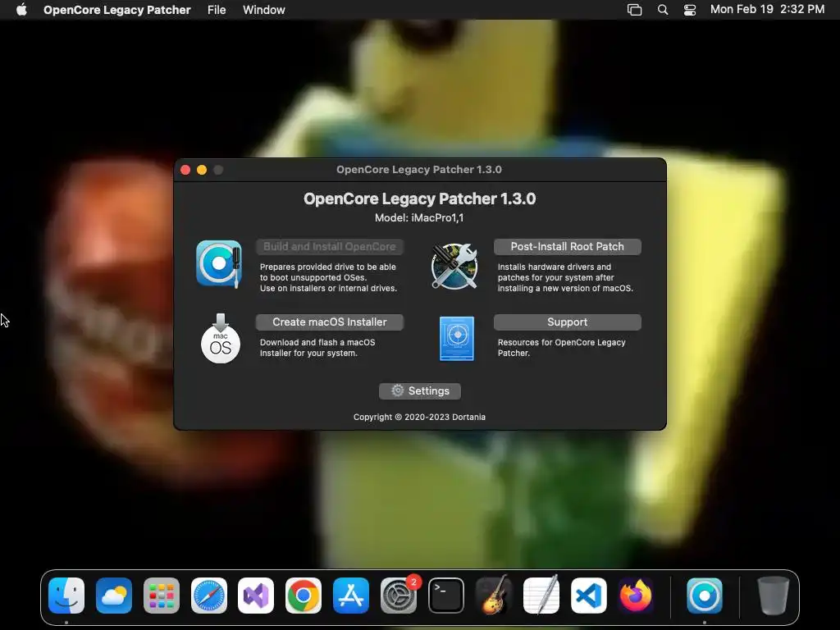Screen dimensions: 840x630
Task: Open Settings in the patcher window
Action: point(419,391)
